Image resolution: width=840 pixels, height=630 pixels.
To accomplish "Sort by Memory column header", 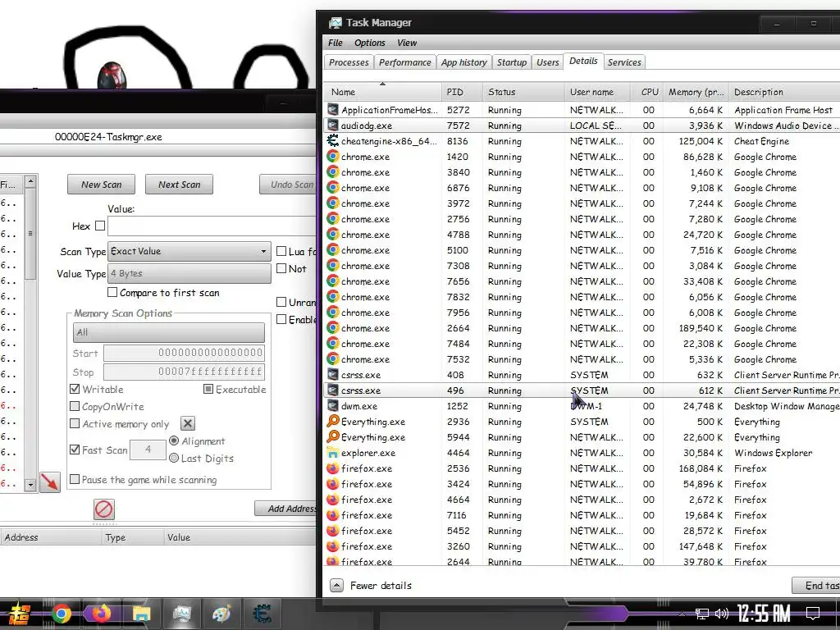I will pos(696,92).
